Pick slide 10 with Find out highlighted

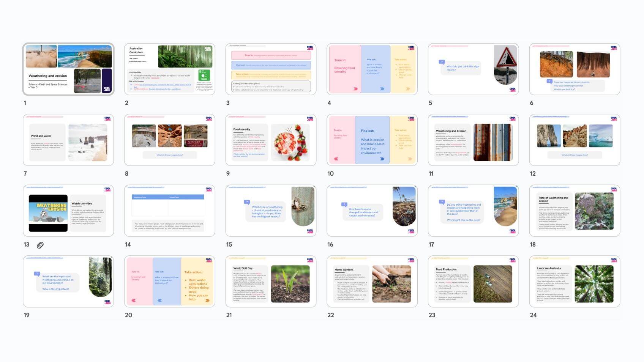[x=372, y=140]
